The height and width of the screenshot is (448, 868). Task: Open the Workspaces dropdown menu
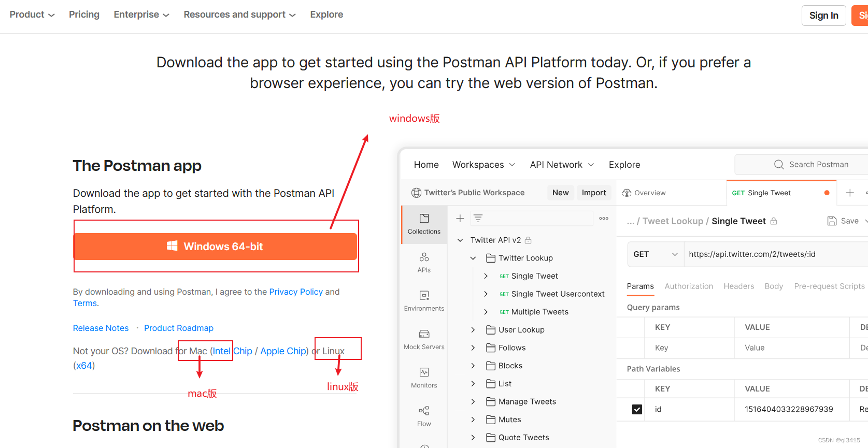483,165
